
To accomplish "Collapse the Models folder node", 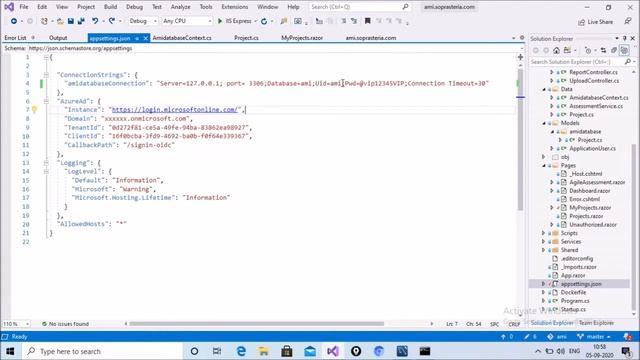I will 544,123.
